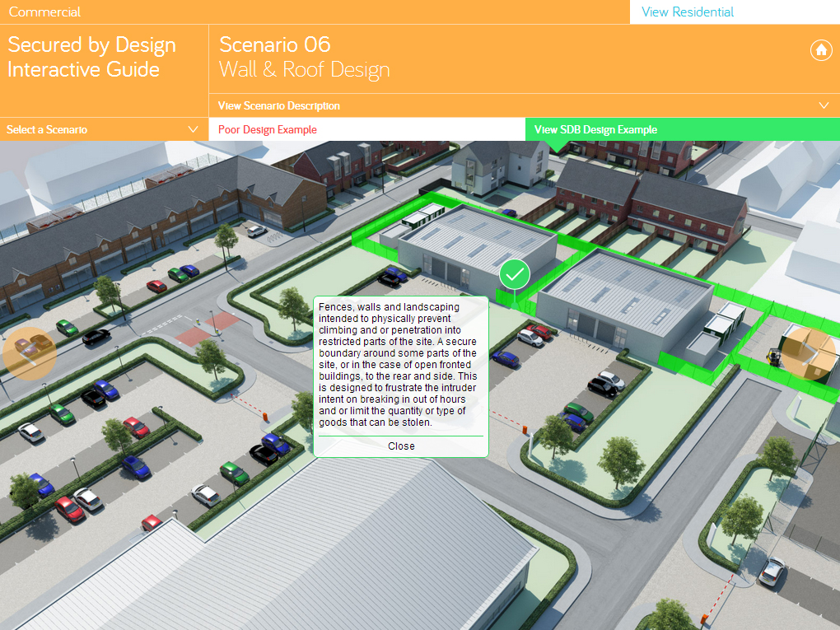Click the home icon to return to start
Image resolution: width=840 pixels, height=630 pixels.
click(x=821, y=50)
